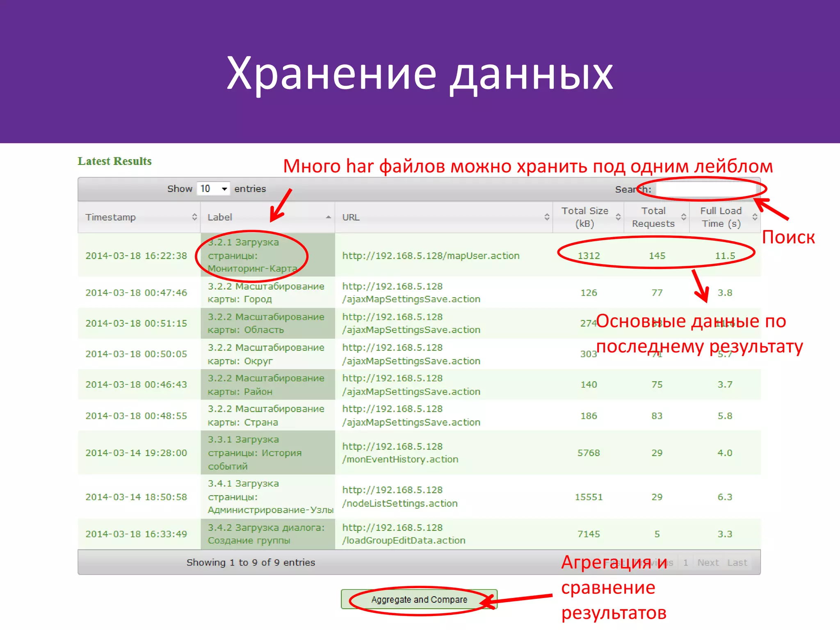Screen dimensions: 840x630
Task: Click total size value 1312
Action: (589, 256)
